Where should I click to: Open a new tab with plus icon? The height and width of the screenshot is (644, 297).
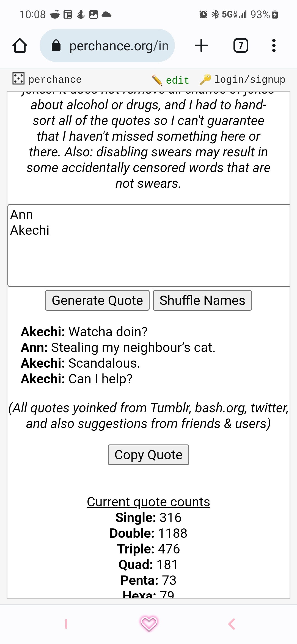[x=201, y=45]
